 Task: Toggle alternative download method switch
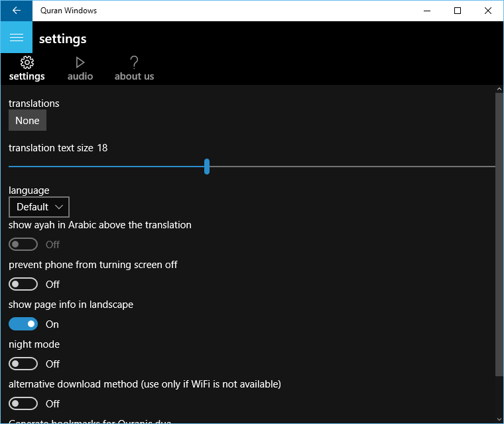23,403
